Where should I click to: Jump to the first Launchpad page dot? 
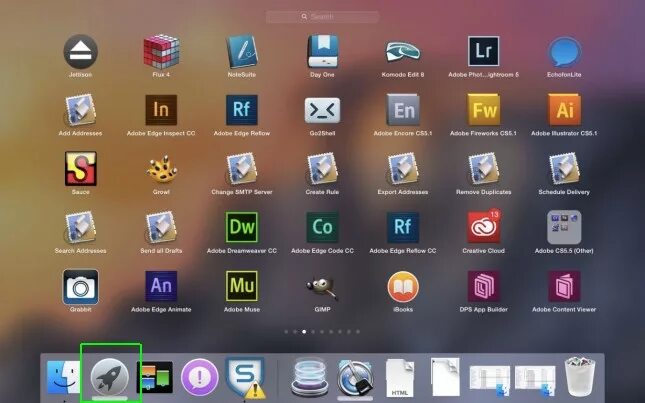pos(286,331)
